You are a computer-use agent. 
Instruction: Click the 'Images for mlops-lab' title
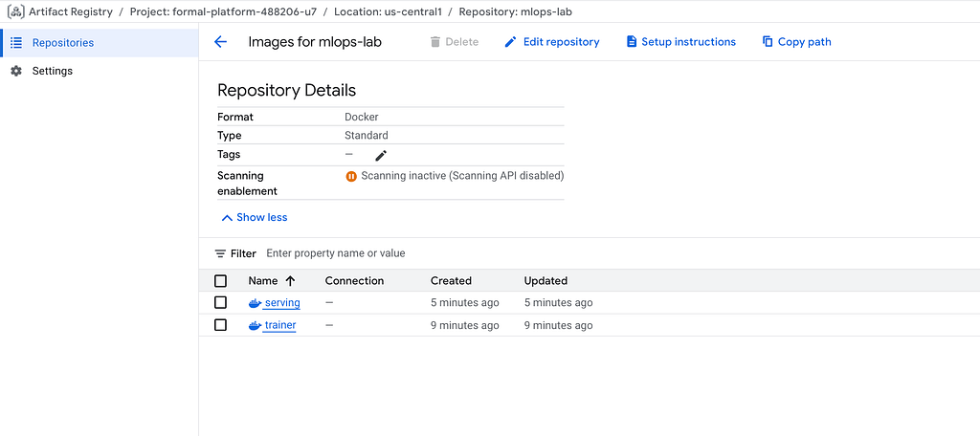tap(315, 42)
